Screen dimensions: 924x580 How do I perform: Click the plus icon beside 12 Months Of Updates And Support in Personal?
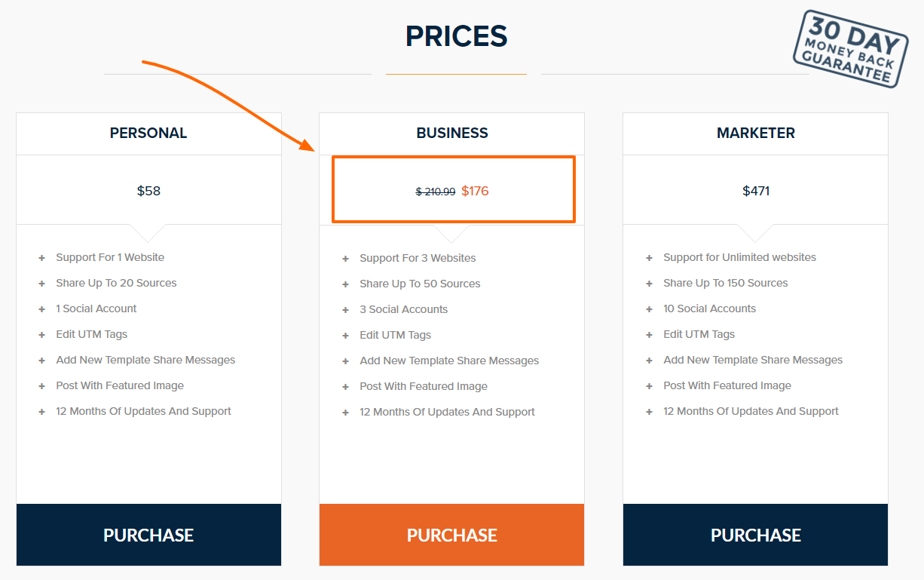click(41, 411)
